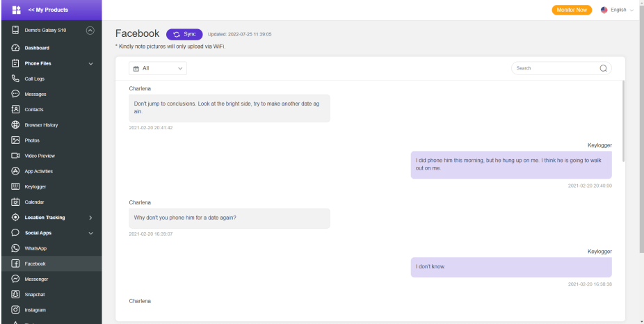Click the My Products grid icon

(17, 10)
